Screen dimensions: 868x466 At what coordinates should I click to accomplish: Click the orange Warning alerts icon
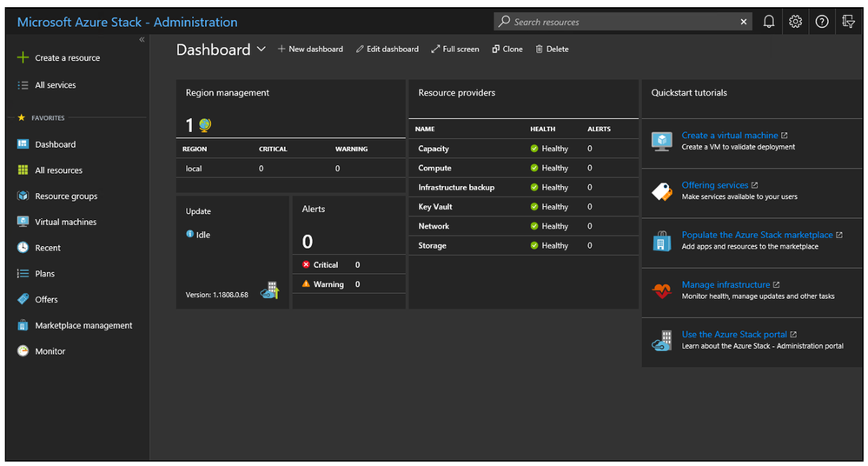click(x=306, y=283)
